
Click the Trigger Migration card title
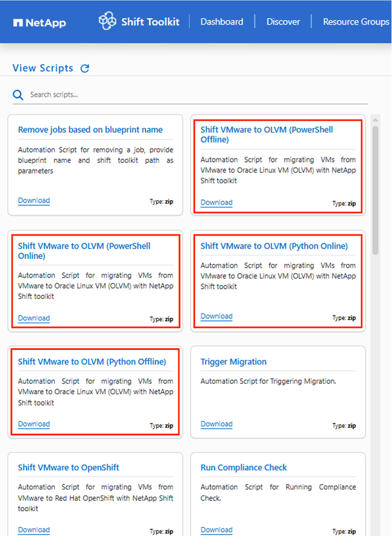click(233, 362)
